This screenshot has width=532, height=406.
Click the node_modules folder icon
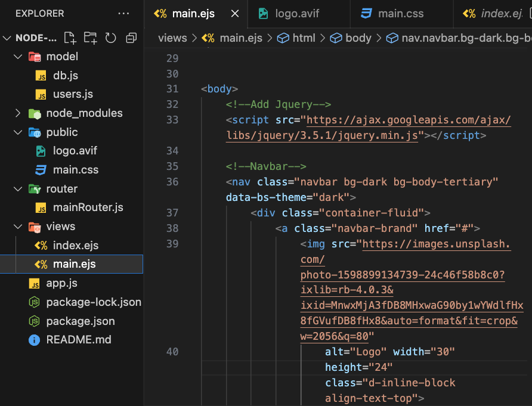(x=35, y=113)
